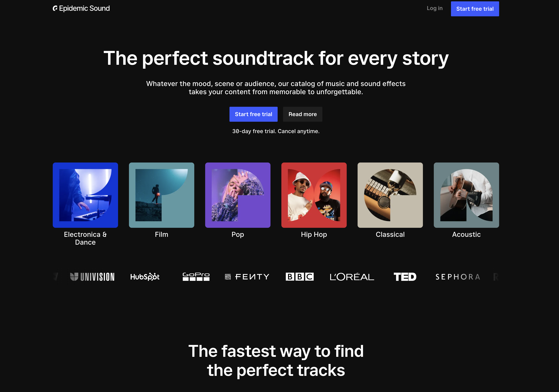Click the blue Start free trial button
The image size is (559, 392).
[254, 114]
